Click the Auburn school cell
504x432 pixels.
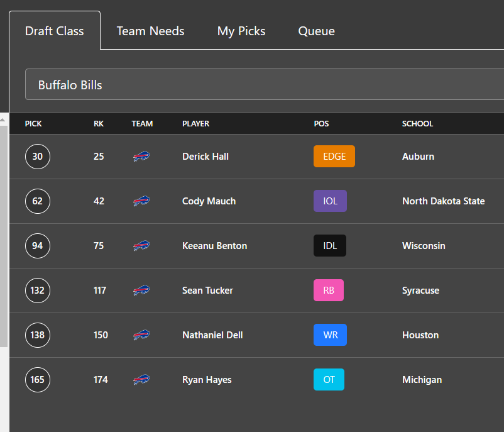point(418,157)
